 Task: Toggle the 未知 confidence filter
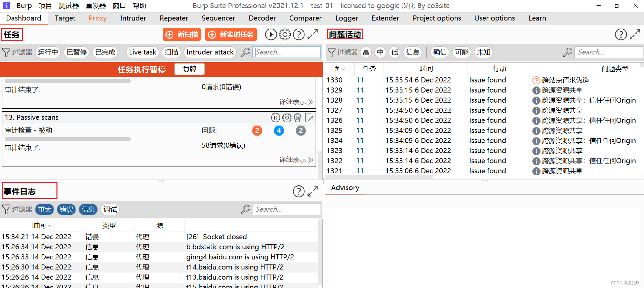click(484, 52)
